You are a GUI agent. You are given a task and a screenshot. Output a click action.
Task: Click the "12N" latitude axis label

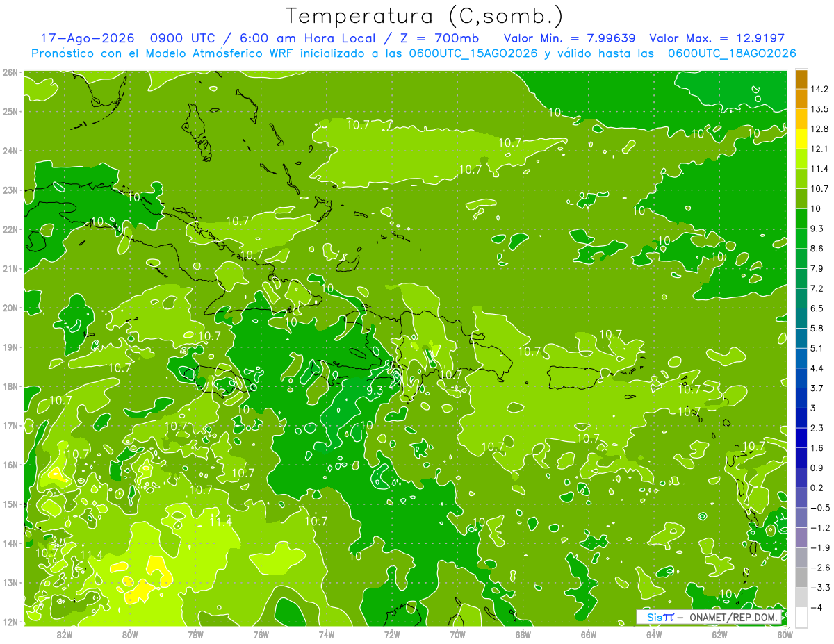(x=10, y=622)
